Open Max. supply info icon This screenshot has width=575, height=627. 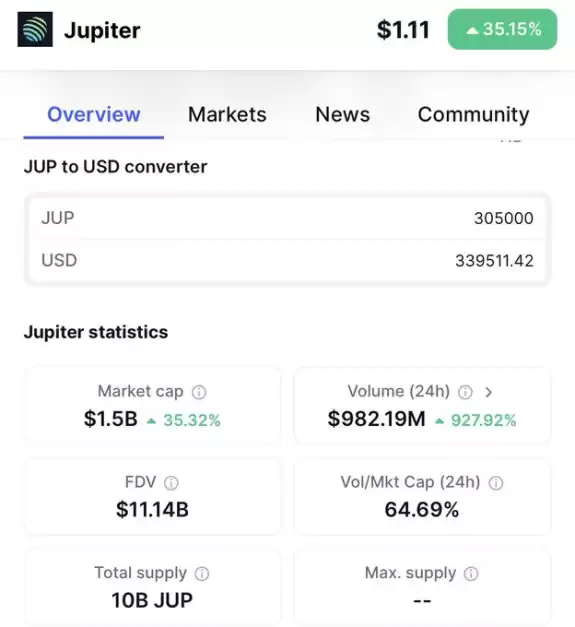tap(471, 574)
